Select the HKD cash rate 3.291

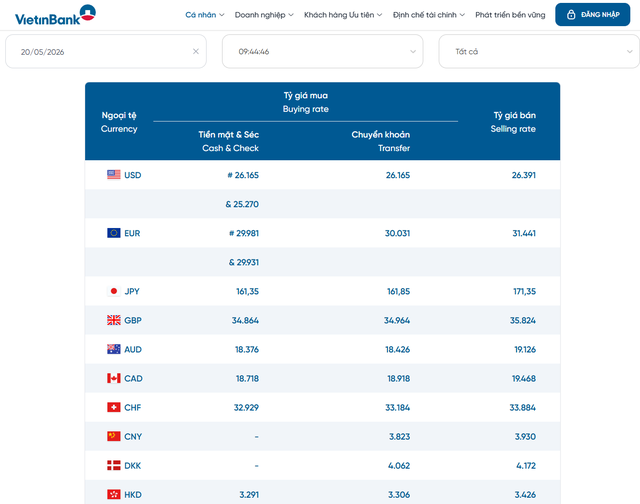[249, 495]
